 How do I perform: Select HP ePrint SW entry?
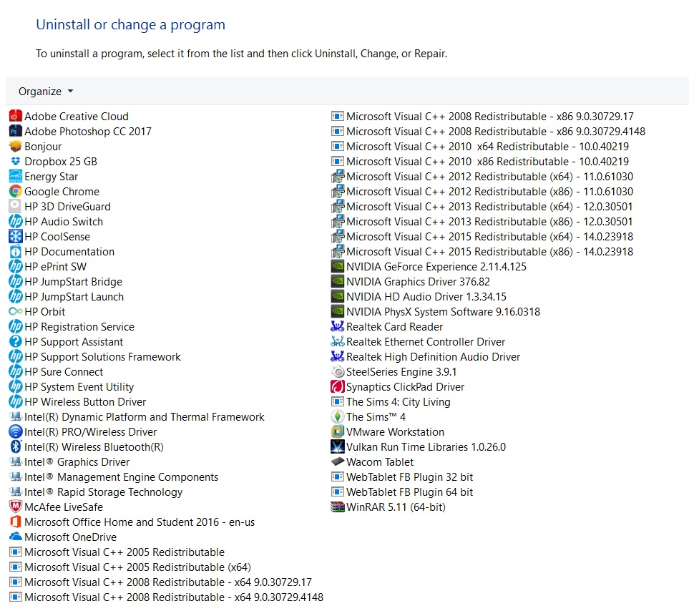[x=47, y=267]
